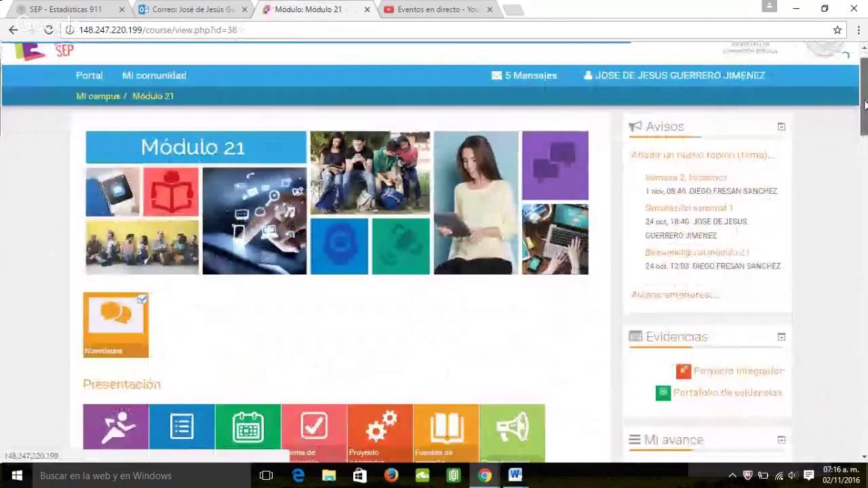Viewport: 868px width, 488px height.
Task: Collapse the Mi avance block
Action: point(781,440)
